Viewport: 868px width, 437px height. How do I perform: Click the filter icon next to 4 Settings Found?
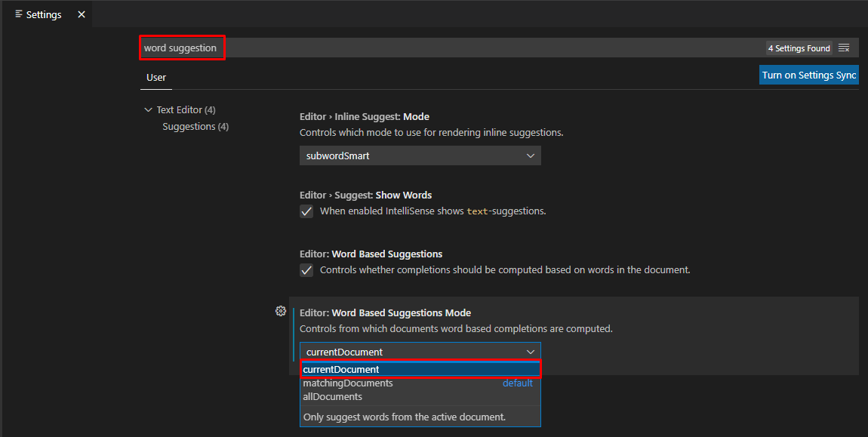(x=845, y=48)
